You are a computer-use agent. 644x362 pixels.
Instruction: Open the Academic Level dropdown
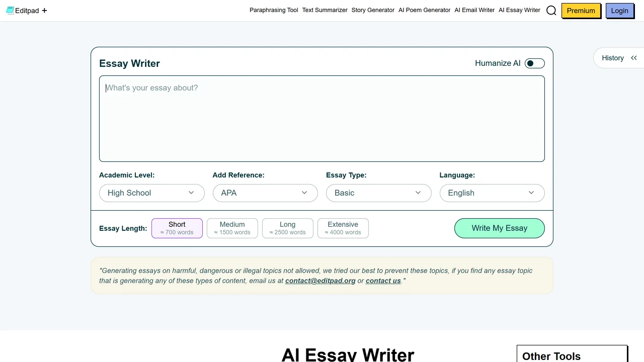pos(152,193)
